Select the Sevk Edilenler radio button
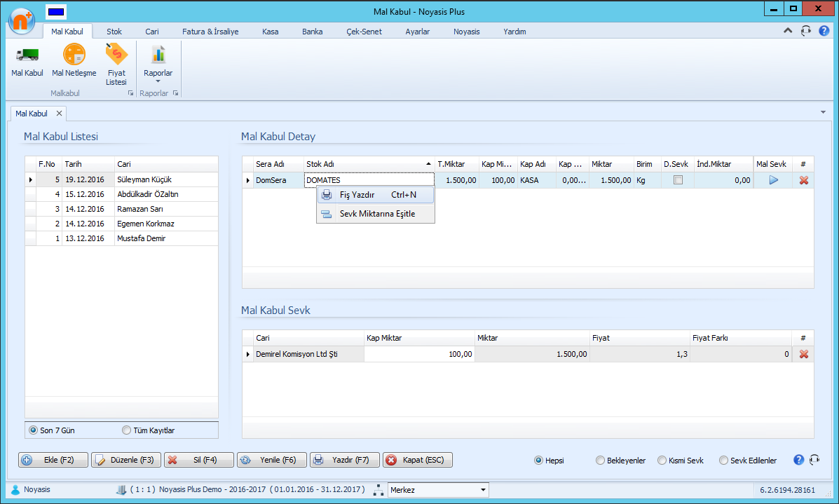839x504 pixels. point(723,461)
